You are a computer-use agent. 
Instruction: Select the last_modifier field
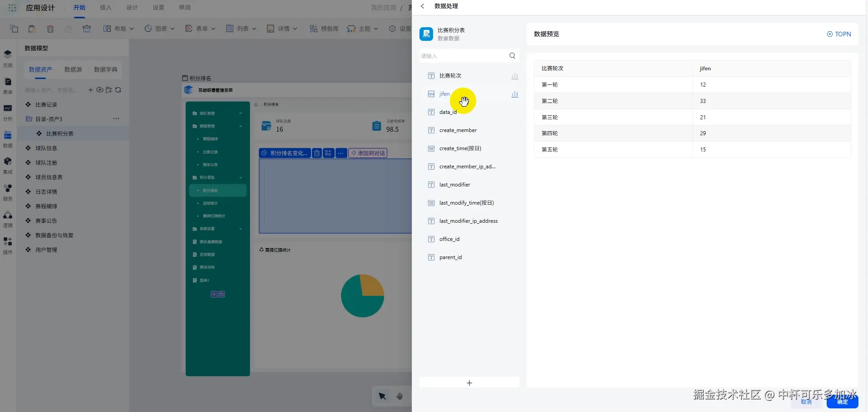[469, 185]
